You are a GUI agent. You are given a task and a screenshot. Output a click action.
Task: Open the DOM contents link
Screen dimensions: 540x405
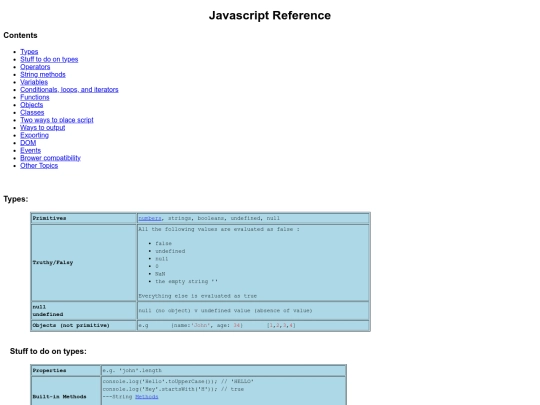click(x=28, y=143)
